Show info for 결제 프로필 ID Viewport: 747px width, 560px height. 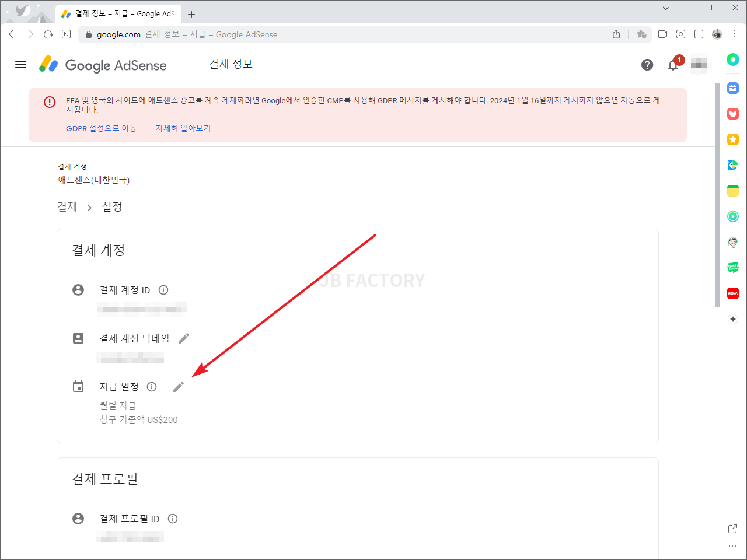click(173, 519)
